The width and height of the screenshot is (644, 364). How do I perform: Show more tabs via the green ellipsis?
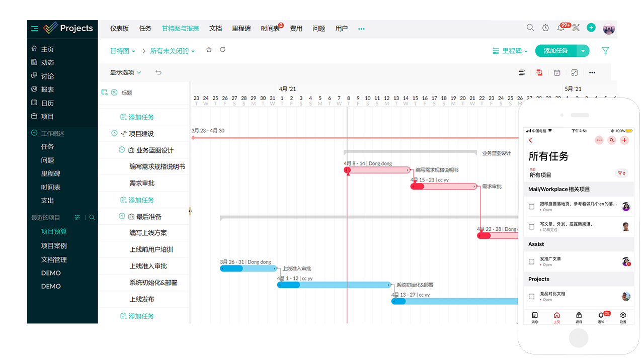[x=361, y=29]
